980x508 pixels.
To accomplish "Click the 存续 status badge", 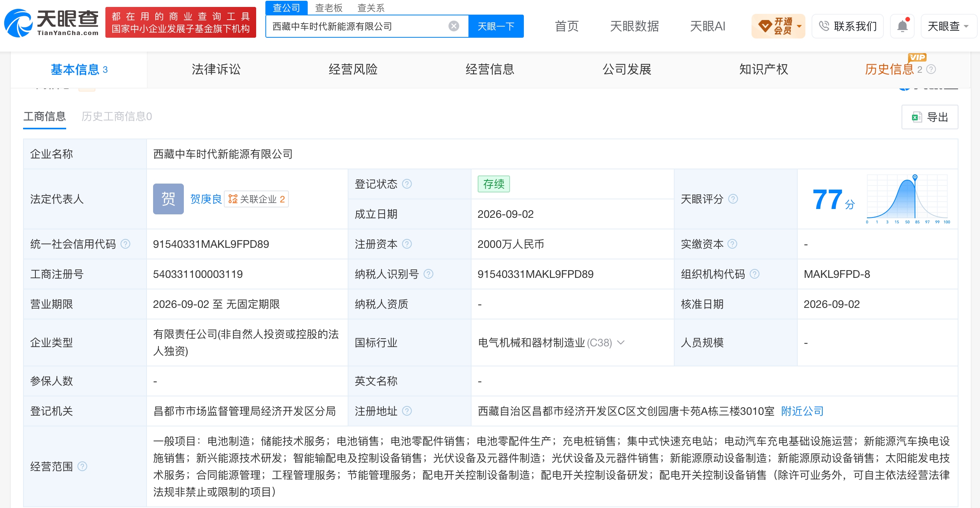I will (x=494, y=184).
